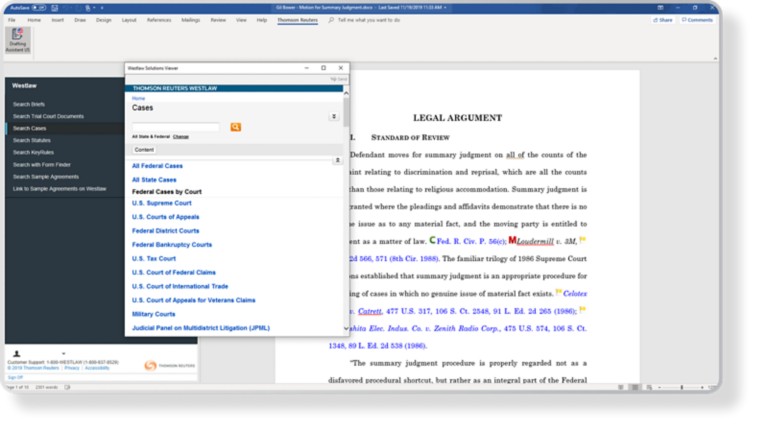Open the Draw ribbon tab
The image size is (768, 432).
click(x=80, y=20)
